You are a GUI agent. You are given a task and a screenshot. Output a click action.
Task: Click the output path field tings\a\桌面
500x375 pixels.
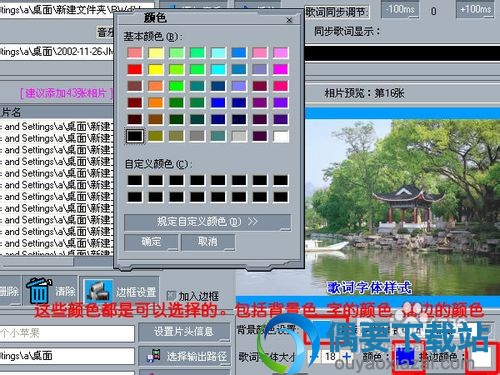click(67, 356)
